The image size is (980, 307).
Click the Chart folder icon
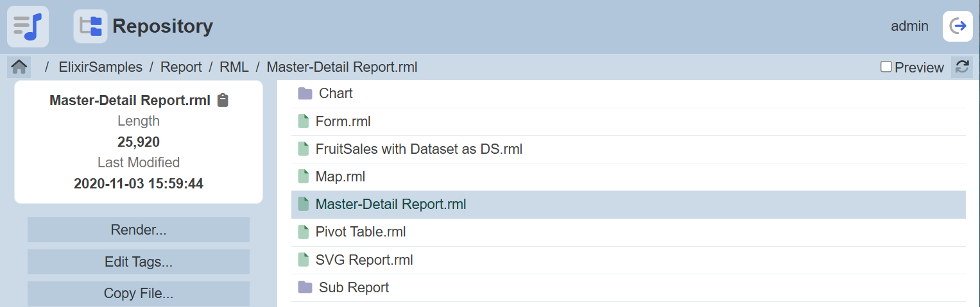click(305, 94)
